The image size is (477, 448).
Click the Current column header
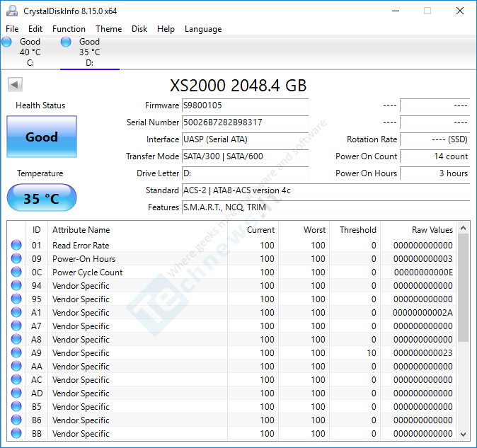click(x=253, y=229)
